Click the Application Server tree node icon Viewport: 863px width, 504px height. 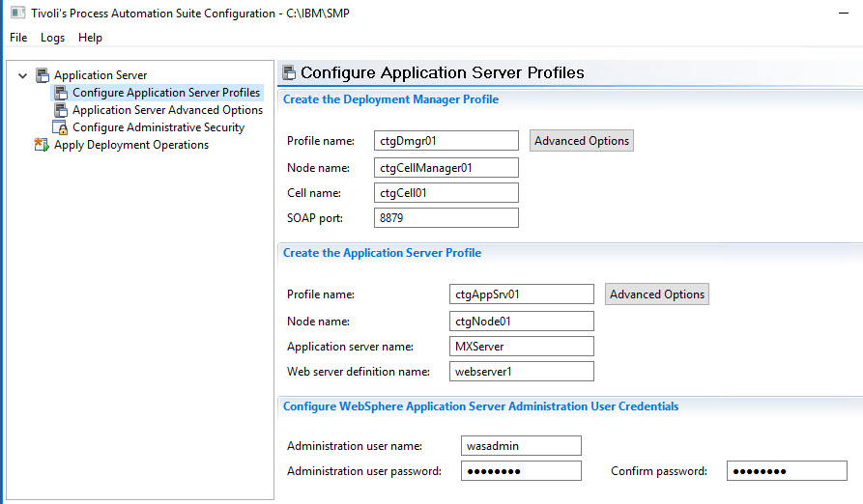coord(43,75)
